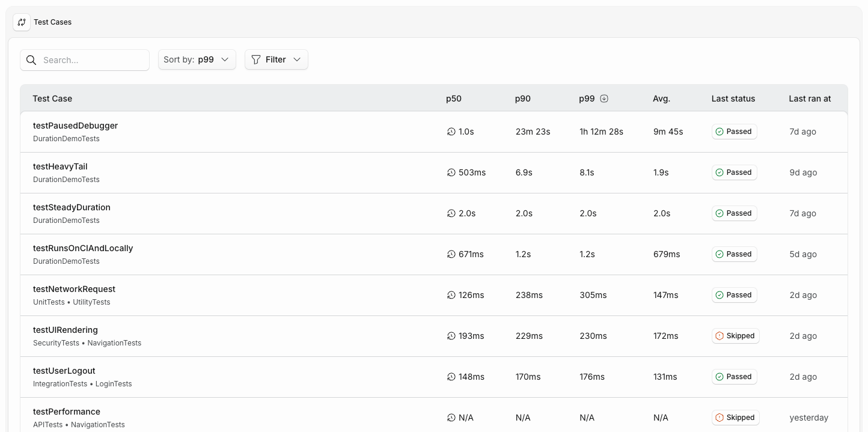The height and width of the screenshot is (432, 868).
Task: Click the yesterday timestamp
Action: 809,418
